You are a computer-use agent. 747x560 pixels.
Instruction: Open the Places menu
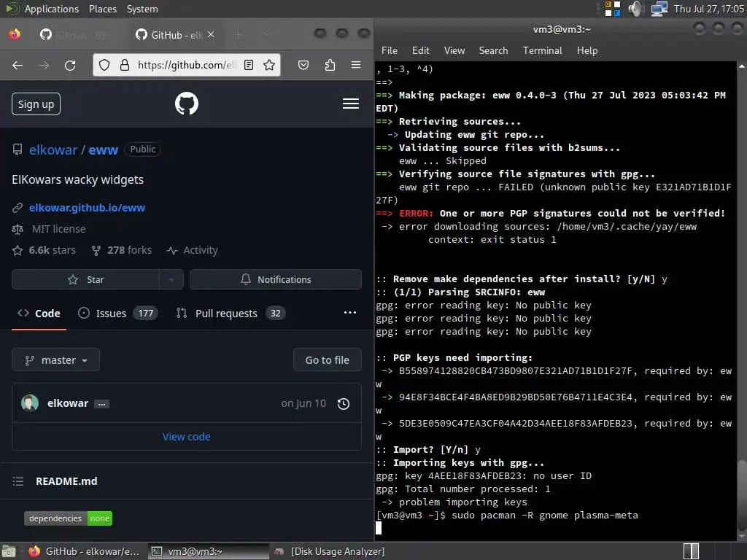click(102, 9)
